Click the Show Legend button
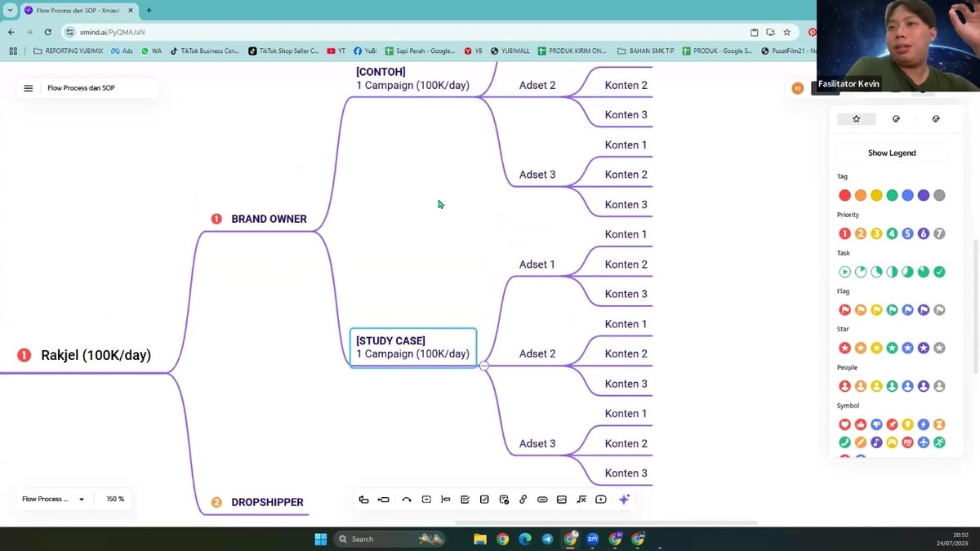This screenshot has width=980, height=551. coord(892,153)
